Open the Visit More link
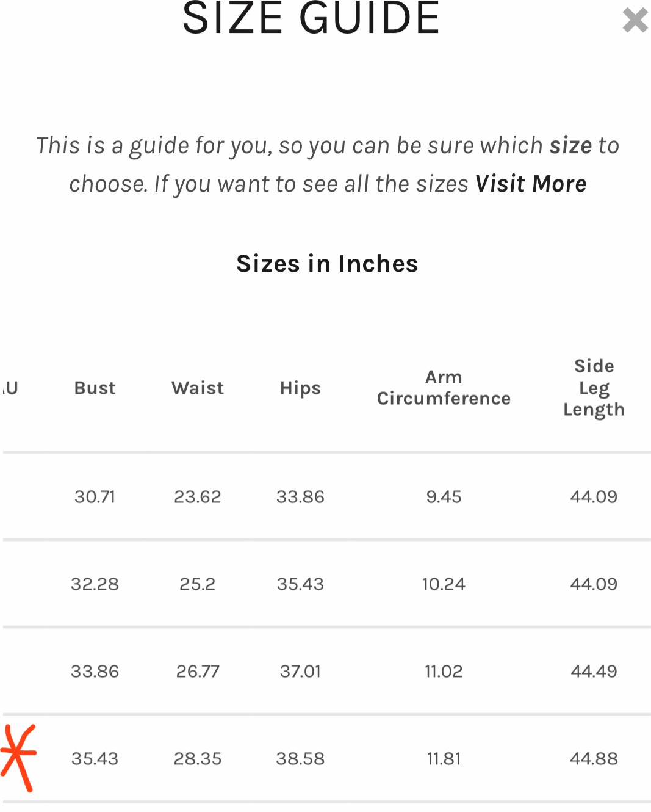The height and width of the screenshot is (812, 651). (531, 184)
